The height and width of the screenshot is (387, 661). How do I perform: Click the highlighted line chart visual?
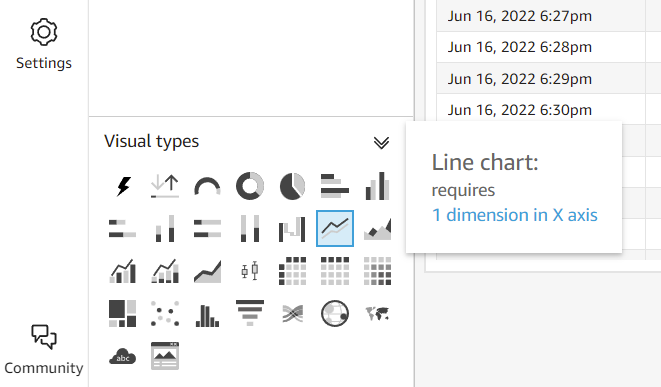[335, 228]
